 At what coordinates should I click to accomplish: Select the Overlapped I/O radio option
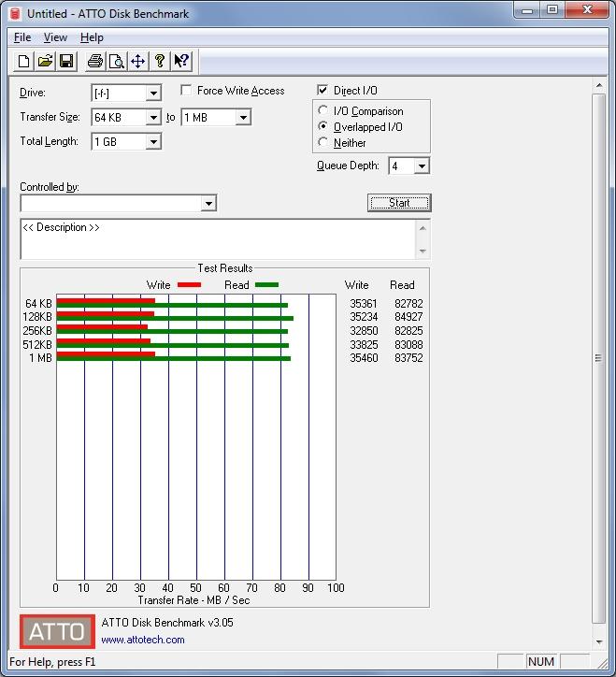click(322, 126)
